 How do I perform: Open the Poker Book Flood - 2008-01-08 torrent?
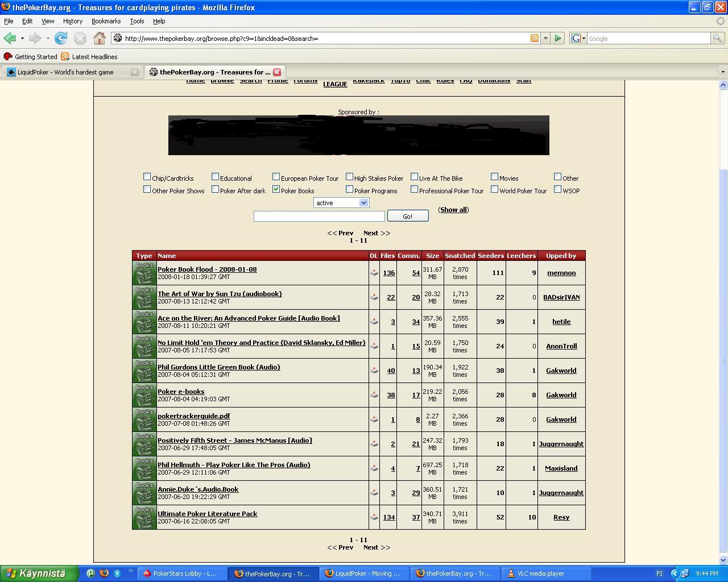(x=207, y=269)
